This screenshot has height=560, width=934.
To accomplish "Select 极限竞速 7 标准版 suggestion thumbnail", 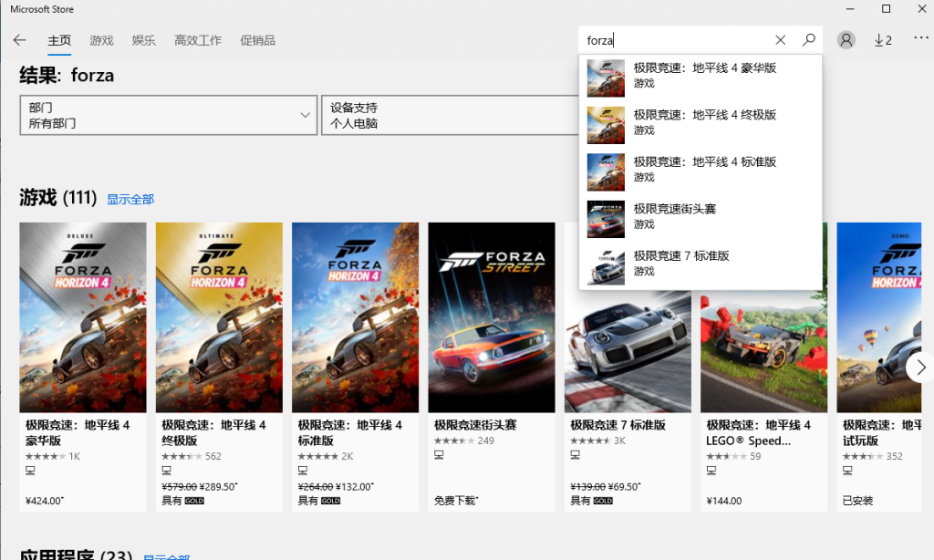I will (606, 266).
